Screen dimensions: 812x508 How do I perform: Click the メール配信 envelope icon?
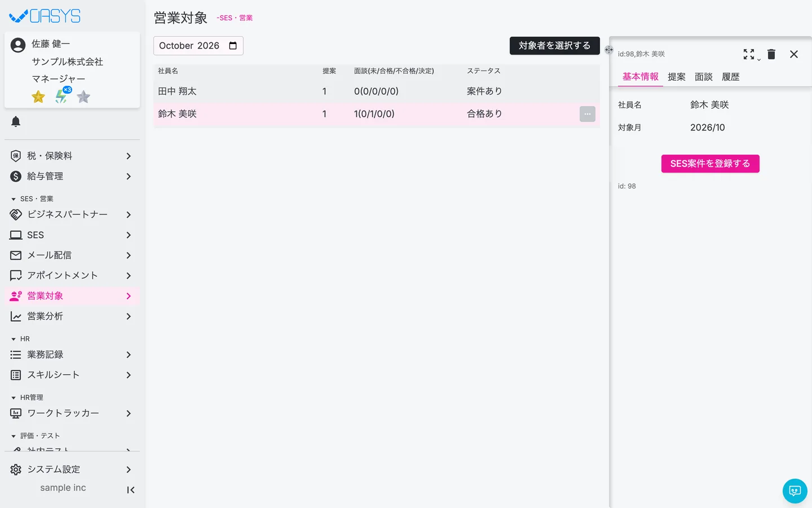click(16, 255)
